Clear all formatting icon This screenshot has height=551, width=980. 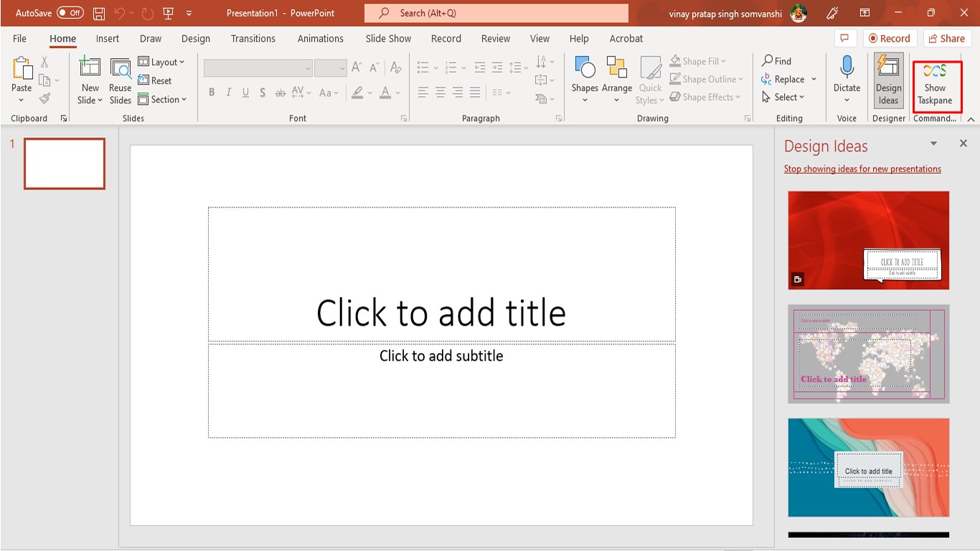(395, 67)
